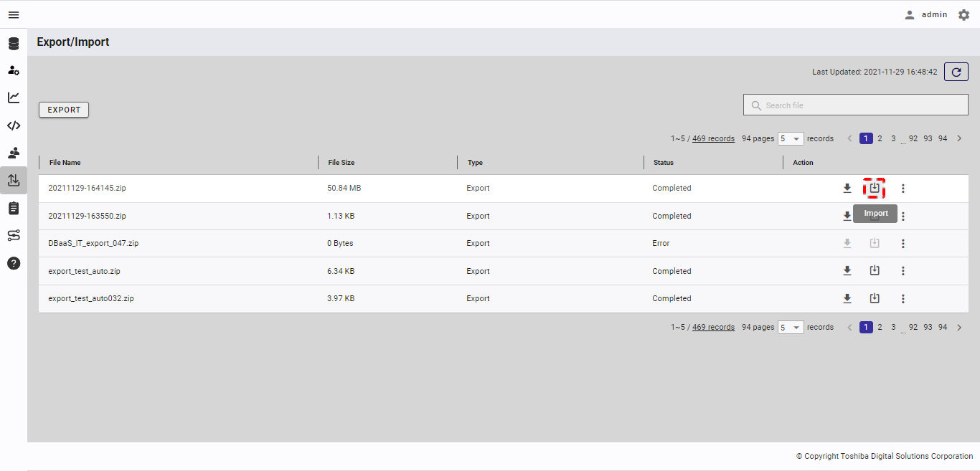The height and width of the screenshot is (471, 980).
Task: Sort by the Type column header
Action: (475, 163)
